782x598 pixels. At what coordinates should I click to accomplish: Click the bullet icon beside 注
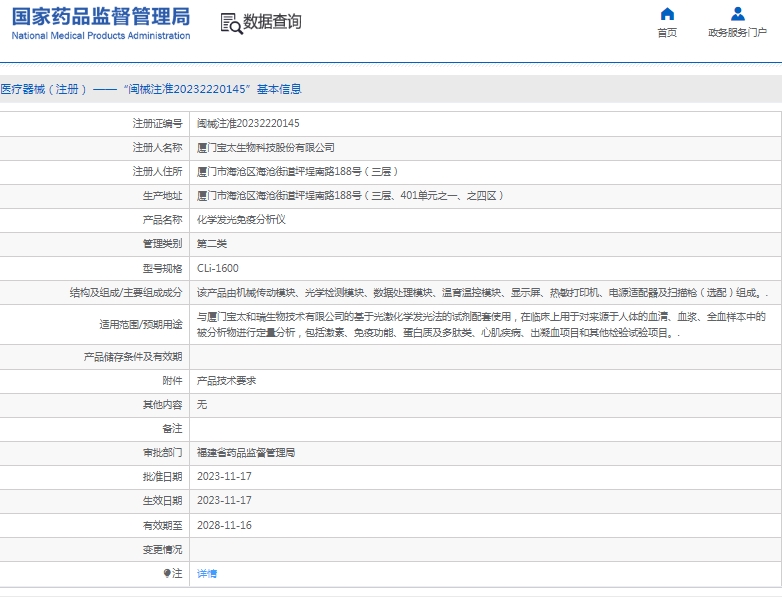[x=167, y=574]
